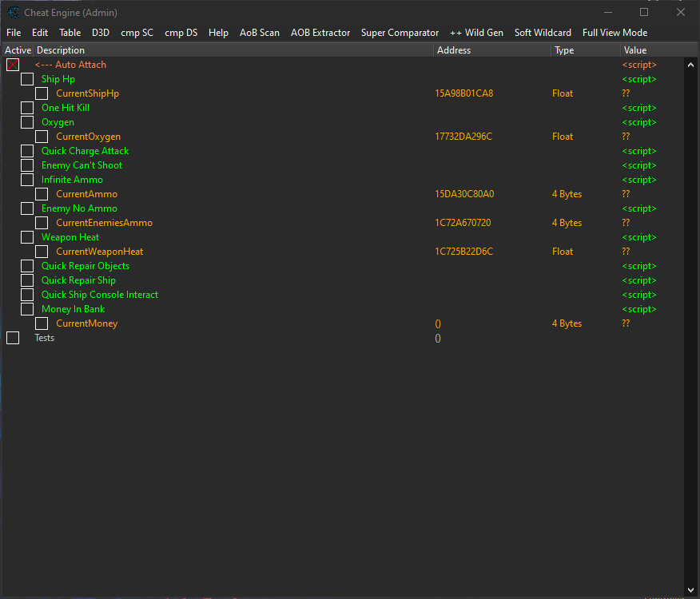Select the One Hit Kill entry
The image size is (700, 599).
(x=66, y=108)
